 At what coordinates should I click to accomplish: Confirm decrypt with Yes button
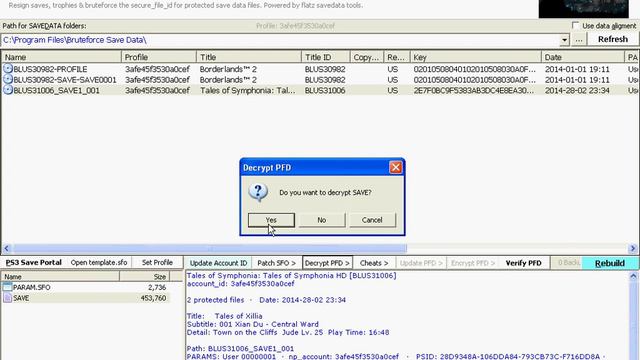click(271, 220)
